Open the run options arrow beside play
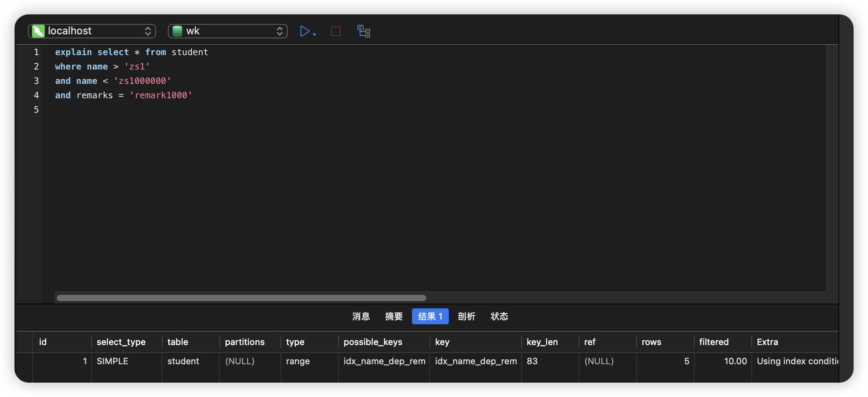 point(315,35)
